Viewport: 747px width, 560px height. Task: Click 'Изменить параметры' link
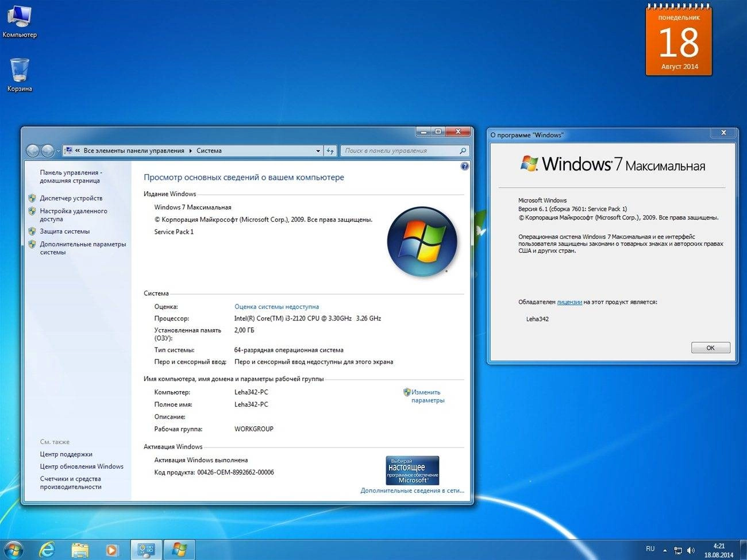pos(428,396)
